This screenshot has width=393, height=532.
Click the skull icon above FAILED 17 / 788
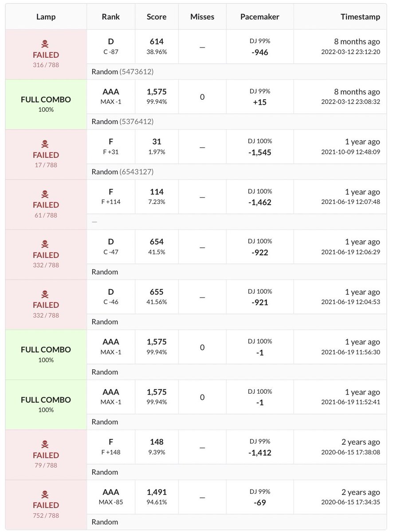click(46, 144)
